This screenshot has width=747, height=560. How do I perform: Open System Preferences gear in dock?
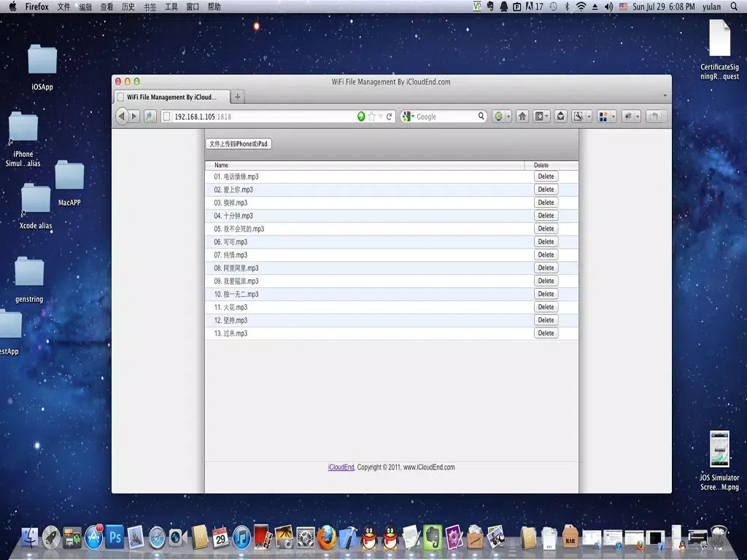point(306,538)
